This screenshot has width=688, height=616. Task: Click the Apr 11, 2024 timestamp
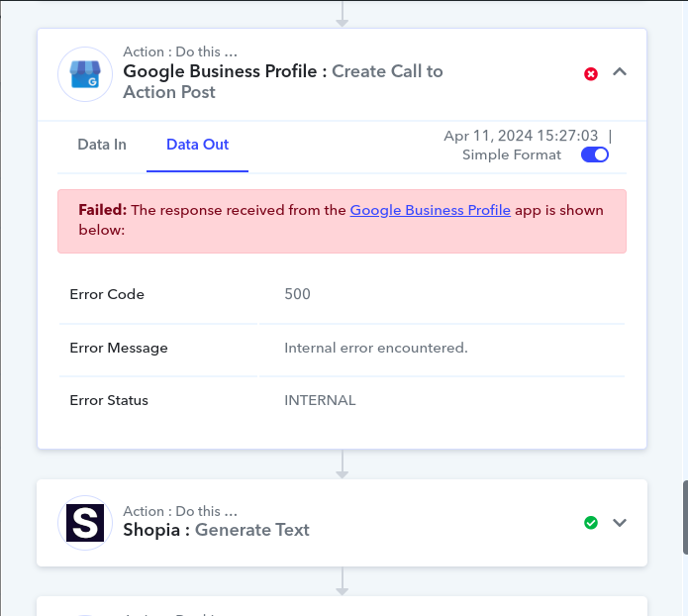pyautogui.click(x=521, y=136)
